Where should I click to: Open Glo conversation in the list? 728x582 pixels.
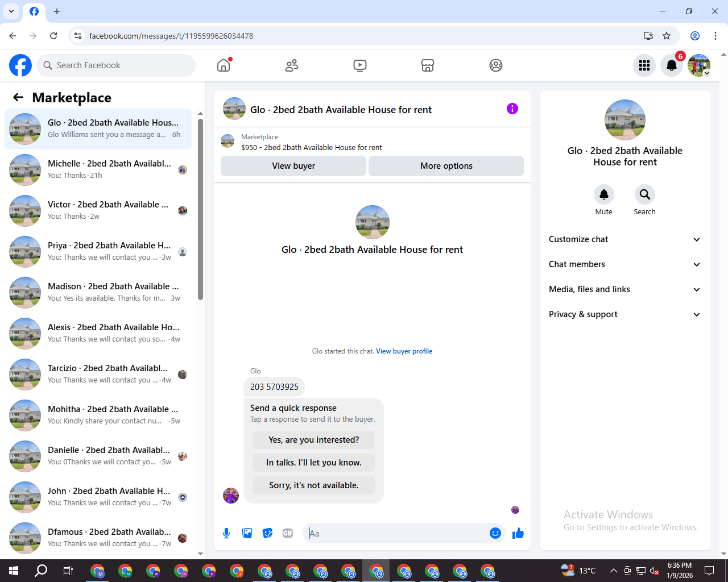point(98,129)
